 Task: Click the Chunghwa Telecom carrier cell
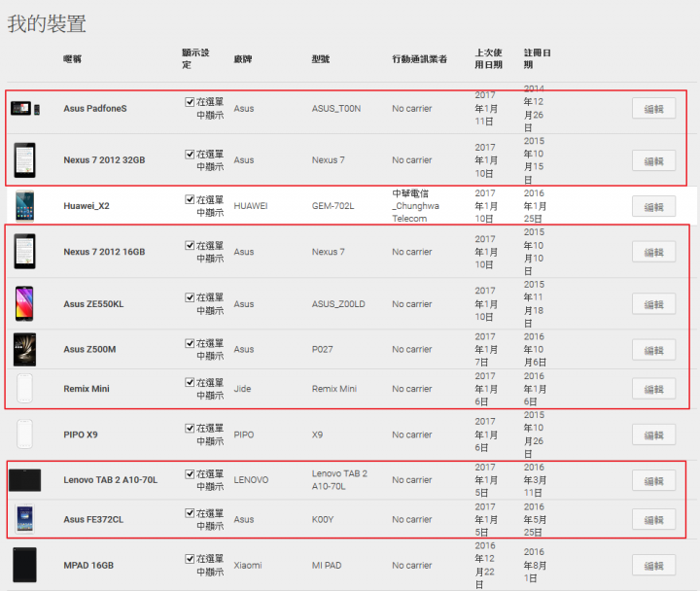[415, 206]
